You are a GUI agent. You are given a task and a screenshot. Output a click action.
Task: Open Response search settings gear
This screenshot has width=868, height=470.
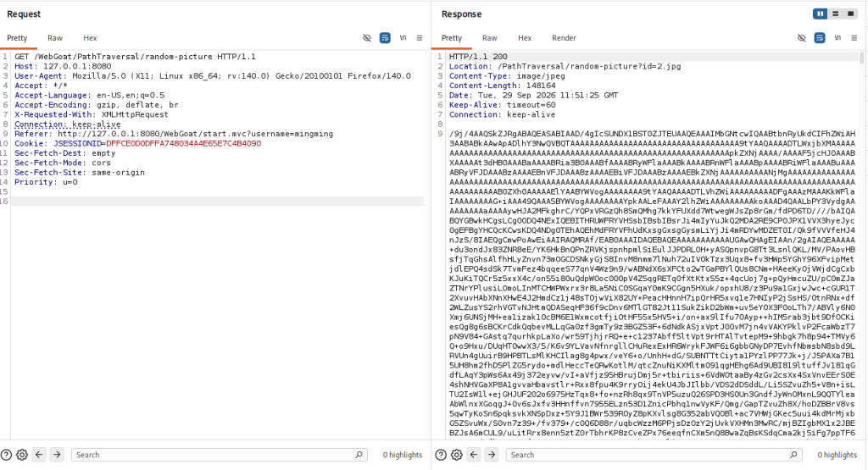pos(457,455)
